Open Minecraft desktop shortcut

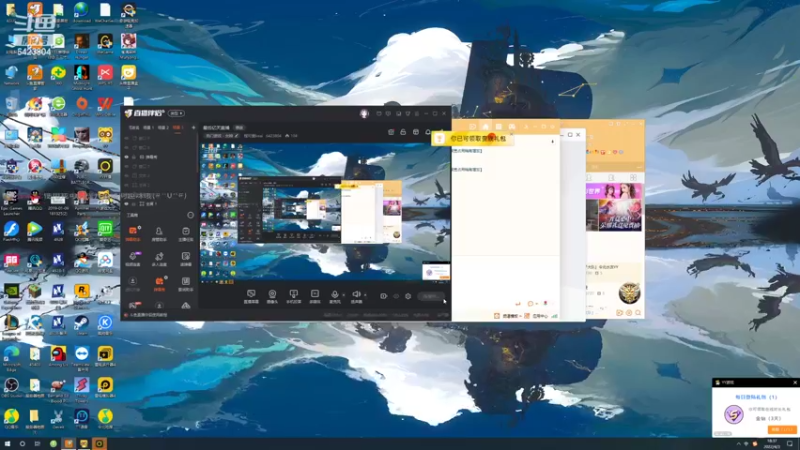[x=35, y=292]
